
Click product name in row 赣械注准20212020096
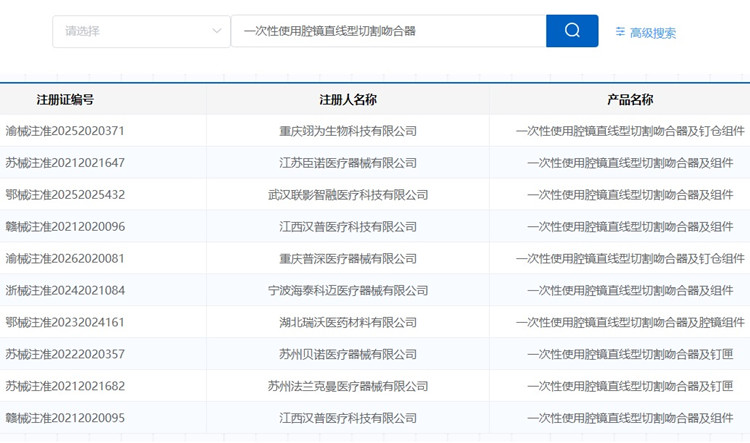(x=630, y=226)
